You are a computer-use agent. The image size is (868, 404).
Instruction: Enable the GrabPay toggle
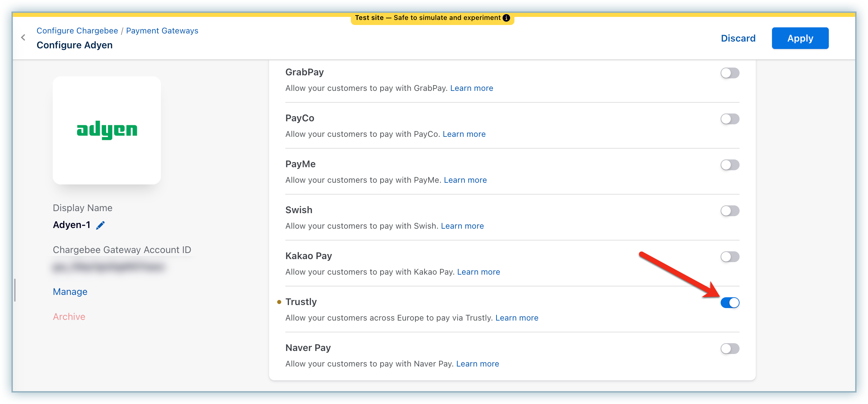(730, 73)
